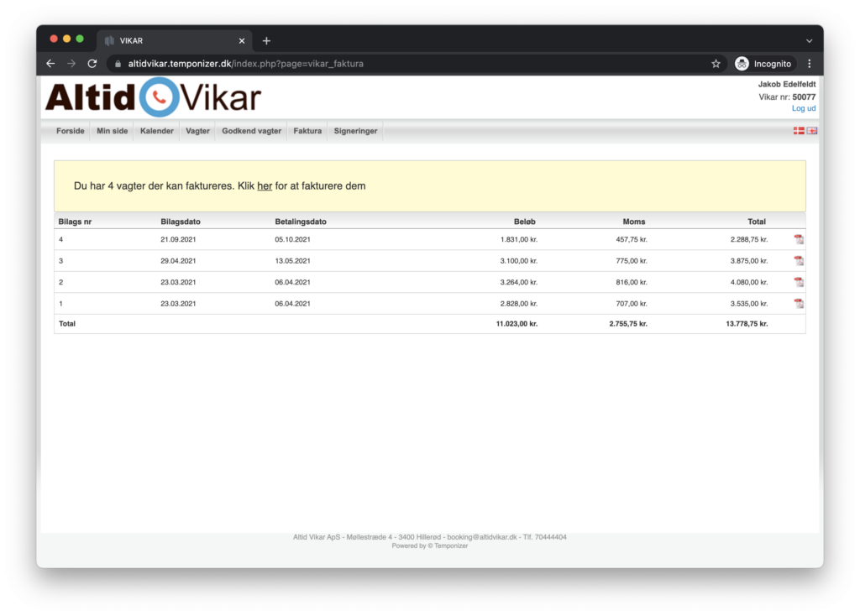The width and height of the screenshot is (860, 616).
Task: Open the Signeringer menu item
Action: 355,131
